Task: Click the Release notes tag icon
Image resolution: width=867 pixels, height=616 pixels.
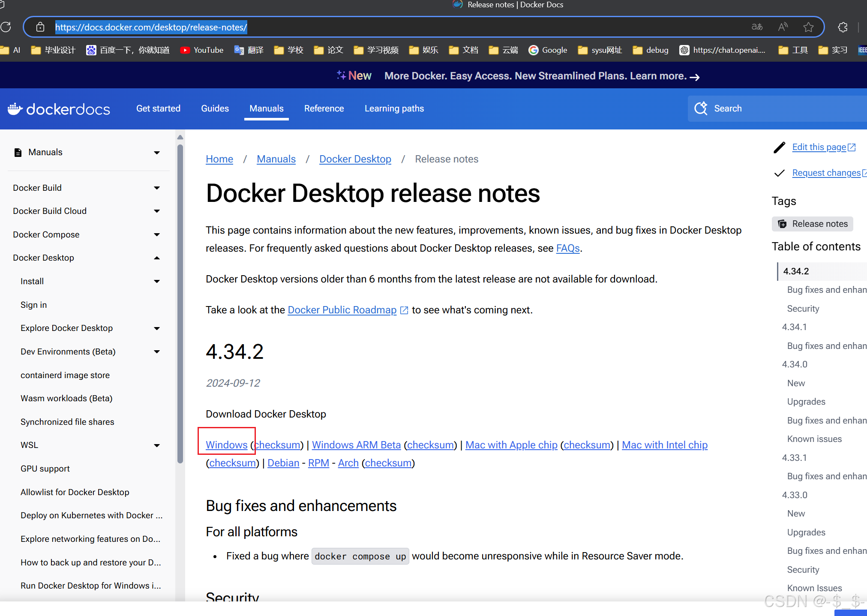Action: [x=782, y=224]
